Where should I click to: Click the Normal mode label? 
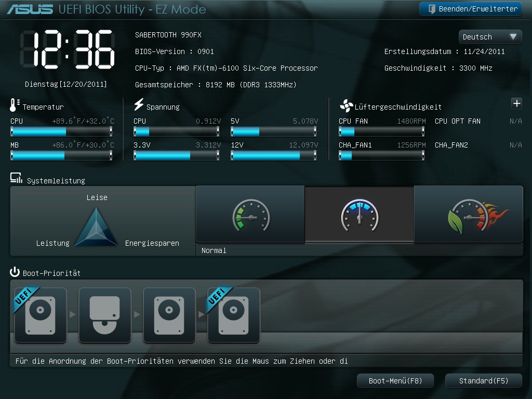point(214,251)
